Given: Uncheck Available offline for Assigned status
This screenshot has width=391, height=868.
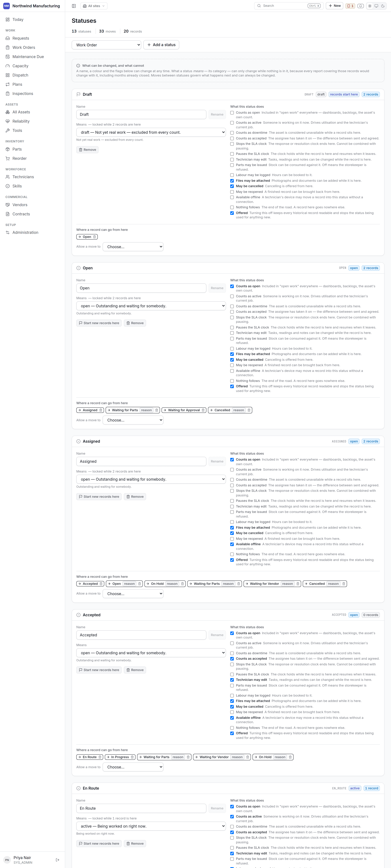Looking at the screenshot, I should click(232, 544).
